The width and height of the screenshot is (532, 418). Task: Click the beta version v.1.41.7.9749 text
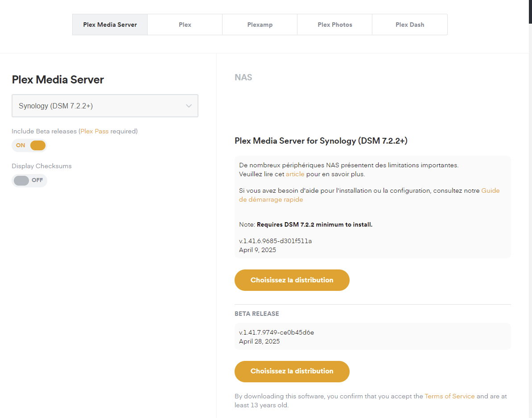(276, 332)
